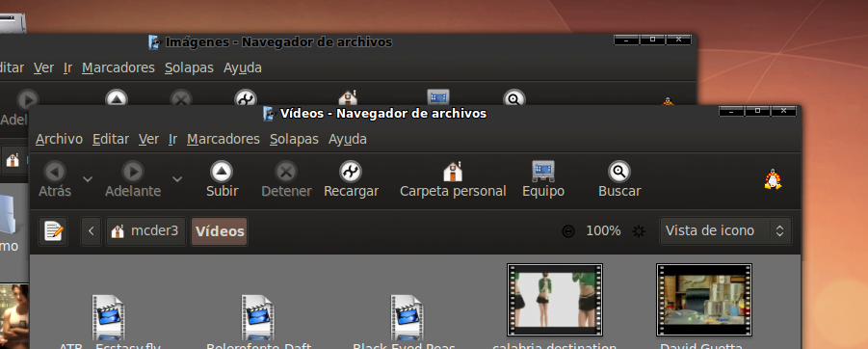Open the Adelante history dropdown arrow

coord(177,179)
